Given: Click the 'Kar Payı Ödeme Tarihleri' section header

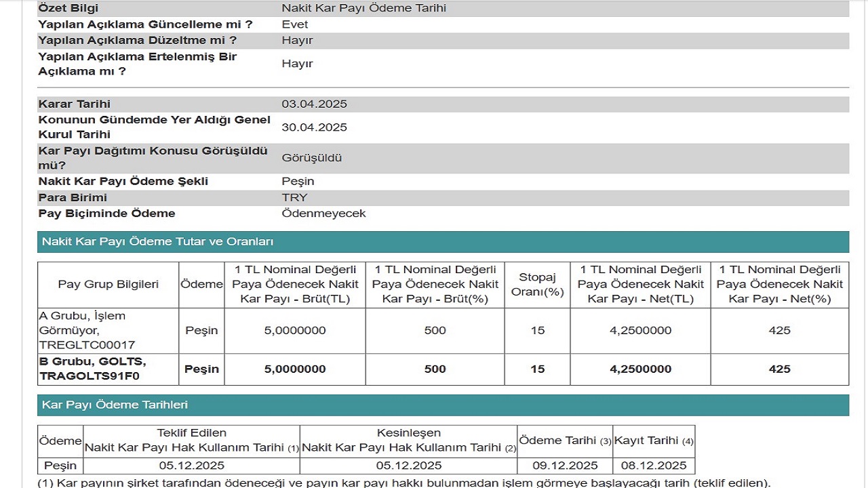Looking at the screenshot, I should click(115, 405).
